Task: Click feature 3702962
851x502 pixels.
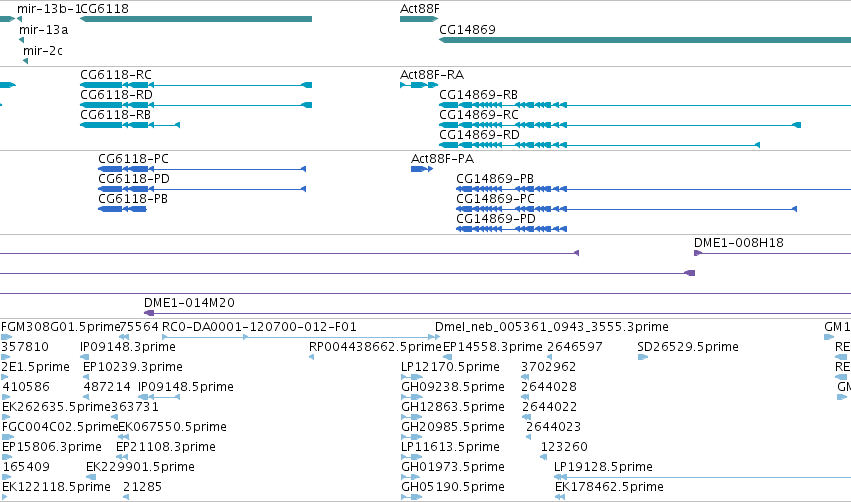Action: pyautogui.click(x=524, y=377)
